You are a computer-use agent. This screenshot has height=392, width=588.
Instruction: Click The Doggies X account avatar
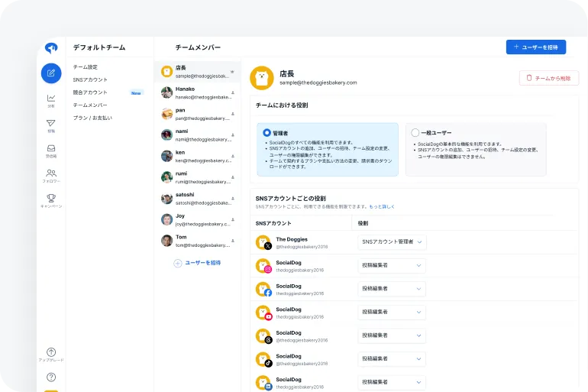263,242
